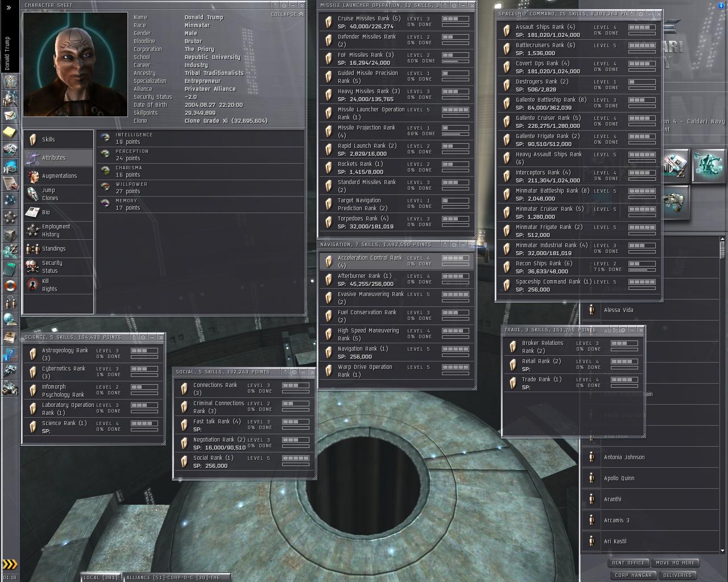
Task: Click the yellow chevrons at the sidebar bottom
Action: (x=10, y=564)
